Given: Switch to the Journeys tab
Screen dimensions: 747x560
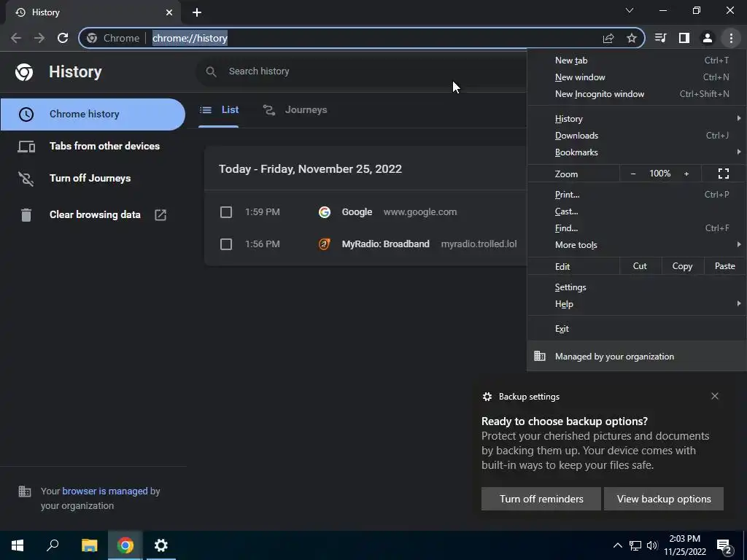Looking at the screenshot, I should 295,110.
